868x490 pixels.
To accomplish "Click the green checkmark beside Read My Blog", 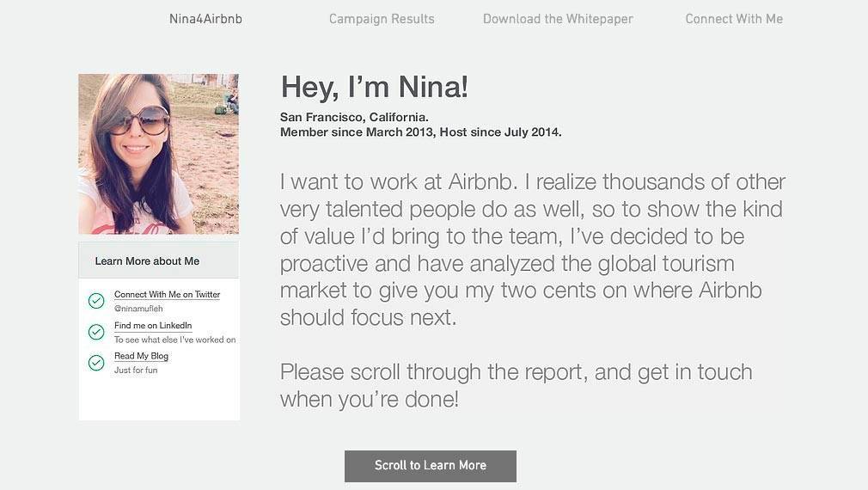I will point(96,363).
